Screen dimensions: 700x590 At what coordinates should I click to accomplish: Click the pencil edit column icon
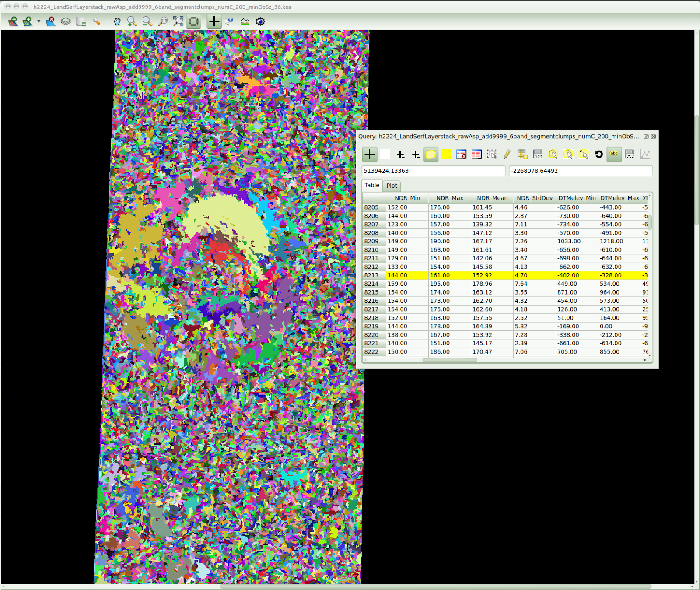[507, 154]
